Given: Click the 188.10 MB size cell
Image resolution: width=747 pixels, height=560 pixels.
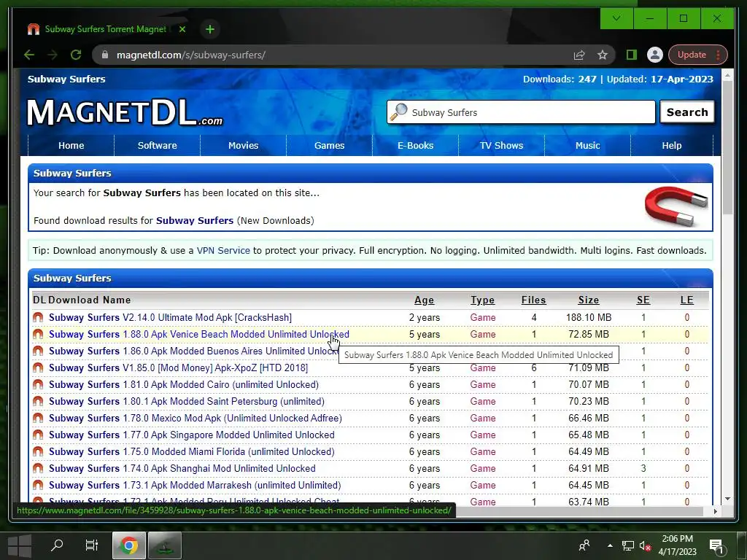Looking at the screenshot, I should [589, 318].
